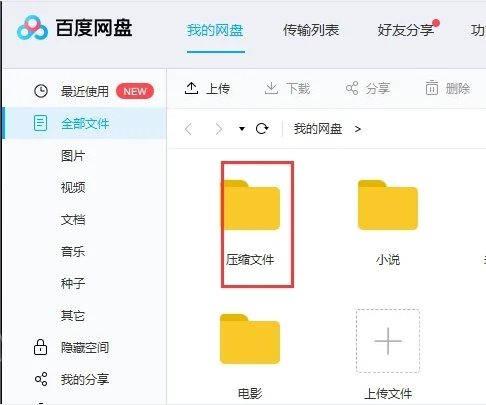This screenshot has width=486, height=405.
Task: Go forward with the right arrow
Action: 219,129
